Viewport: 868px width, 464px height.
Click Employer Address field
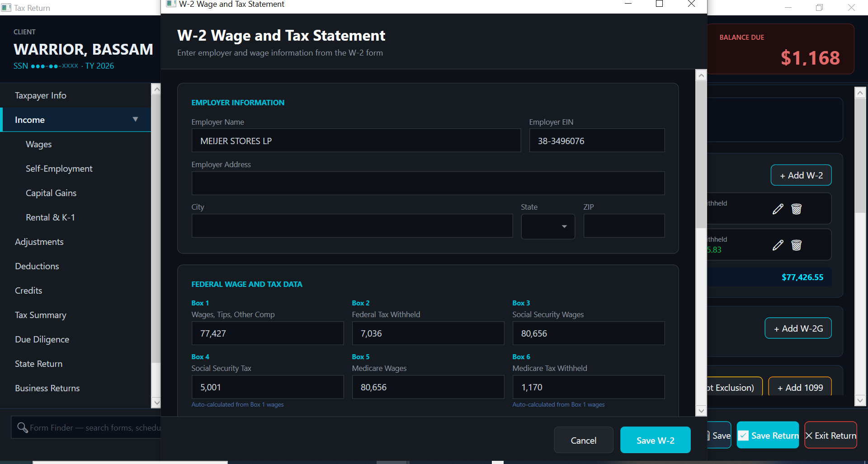pos(428,183)
